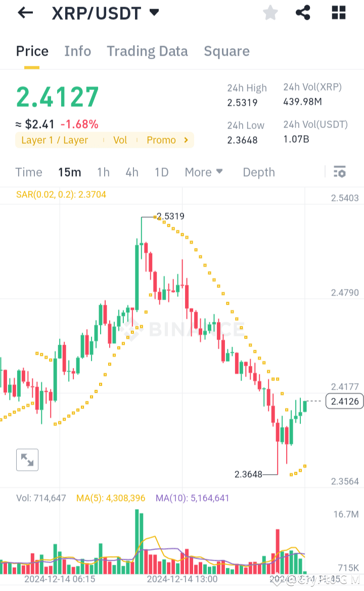
Task: Switch to the Trading Data tab
Action: [x=147, y=51]
